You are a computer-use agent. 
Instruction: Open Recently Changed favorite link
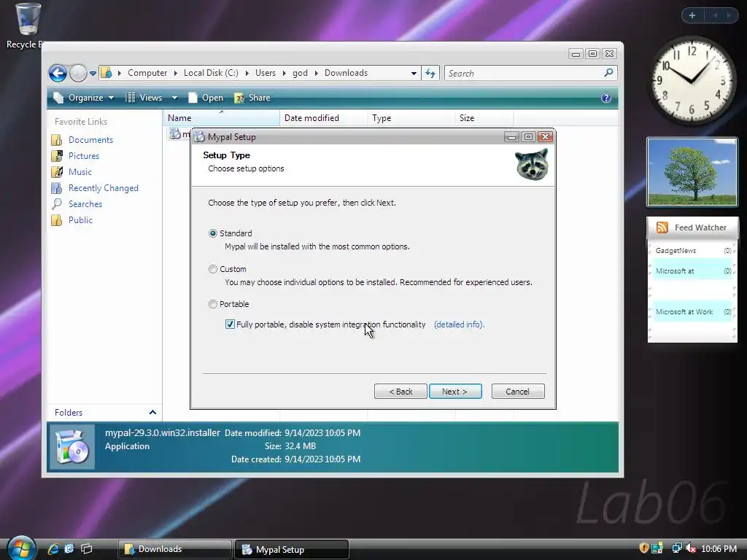click(104, 188)
